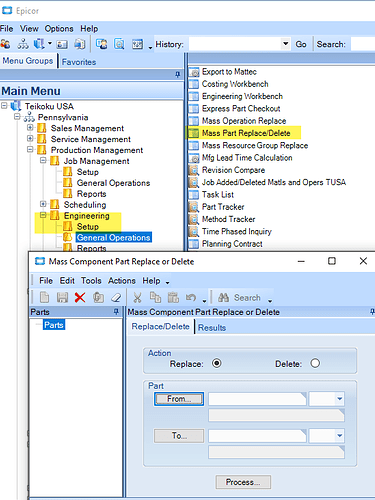Viewport: 375px width, 500px height.
Task: Click the Go button next to History
Action: pos(301,44)
